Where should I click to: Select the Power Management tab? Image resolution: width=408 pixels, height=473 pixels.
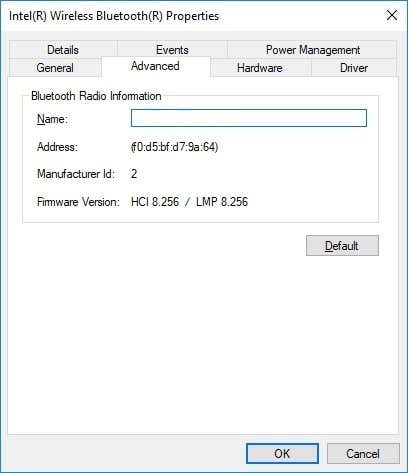[x=312, y=50]
